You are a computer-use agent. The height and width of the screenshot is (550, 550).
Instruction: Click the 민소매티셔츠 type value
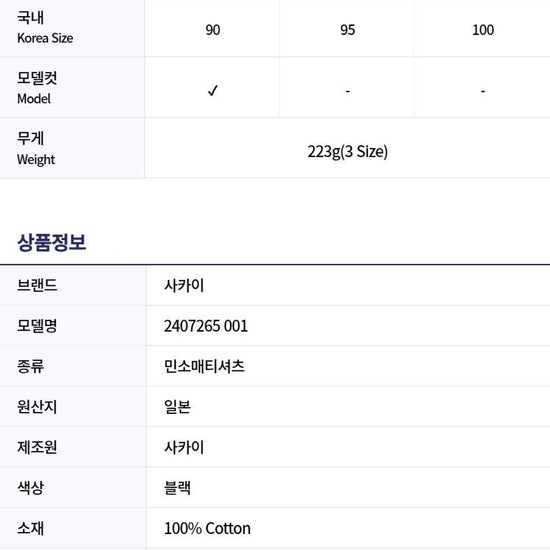(204, 366)
